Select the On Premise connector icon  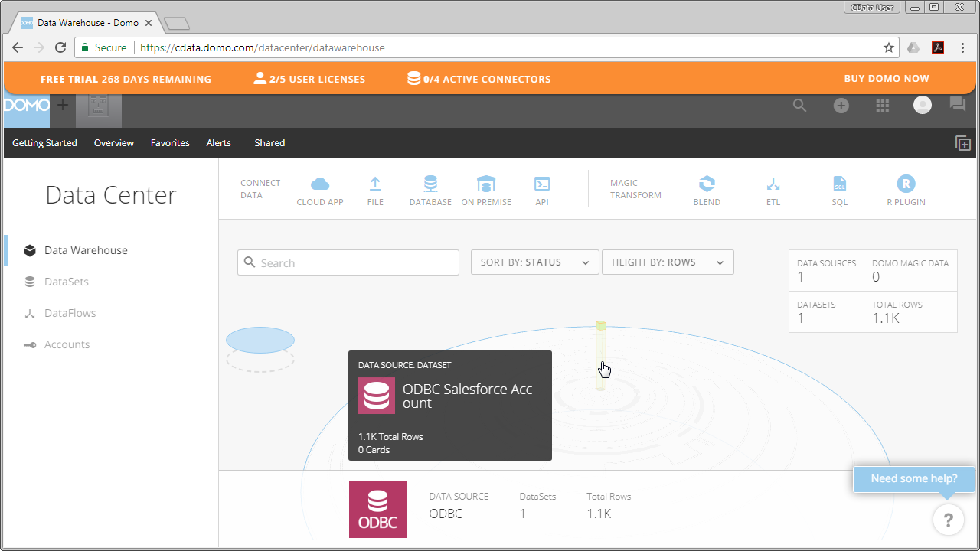pyautogui.click(x=485, y=184)
